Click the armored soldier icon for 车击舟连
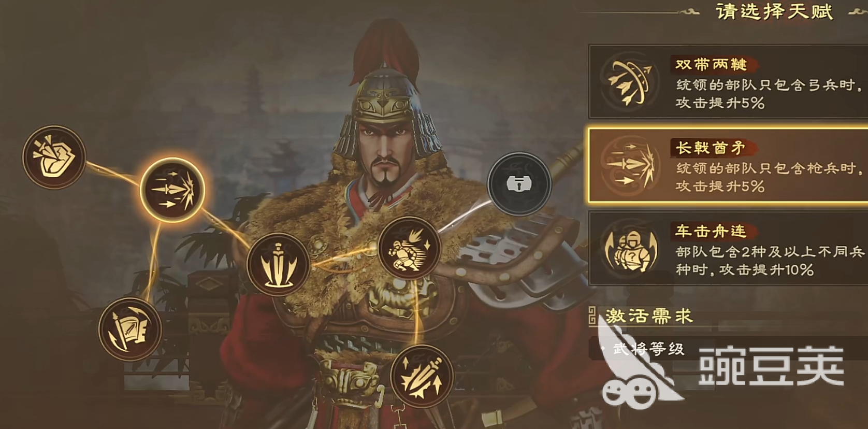This screenshot has height=429, width=868. click(630, 249)
